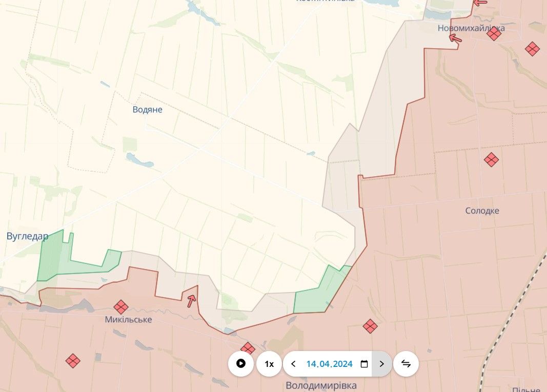Start the map timeline playback
547x392 pixels.
click(x=241, y=364)
